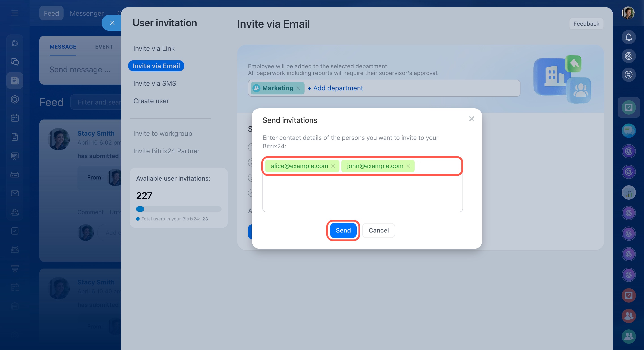Click the + Add department link
This screenshot has width=644, height=350.
(335, 88)
